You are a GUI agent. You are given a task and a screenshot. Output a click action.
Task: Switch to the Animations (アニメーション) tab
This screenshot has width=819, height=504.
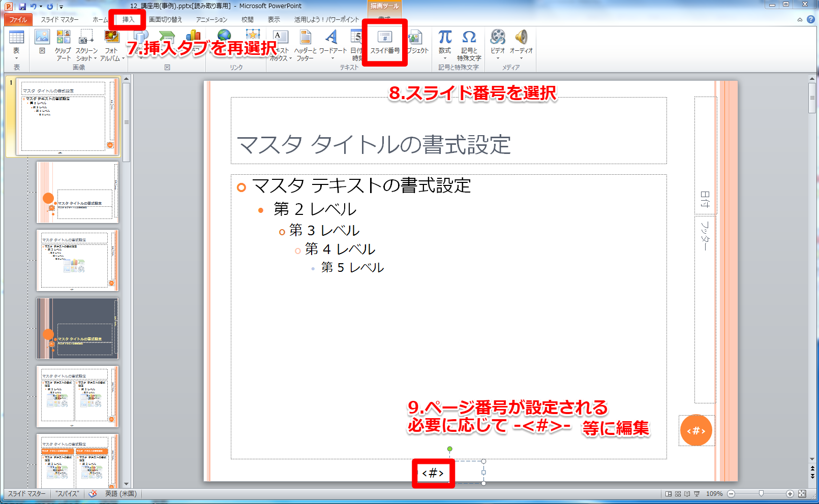coord(211,20)
